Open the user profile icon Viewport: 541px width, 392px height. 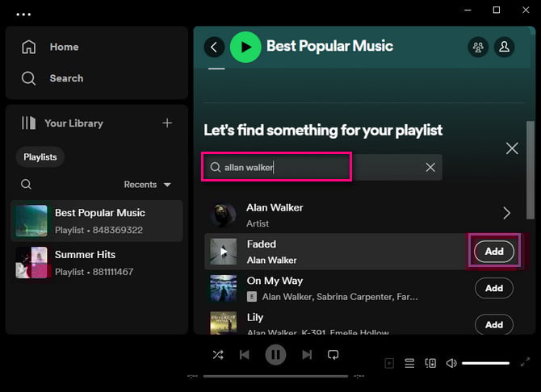(504, 47)
